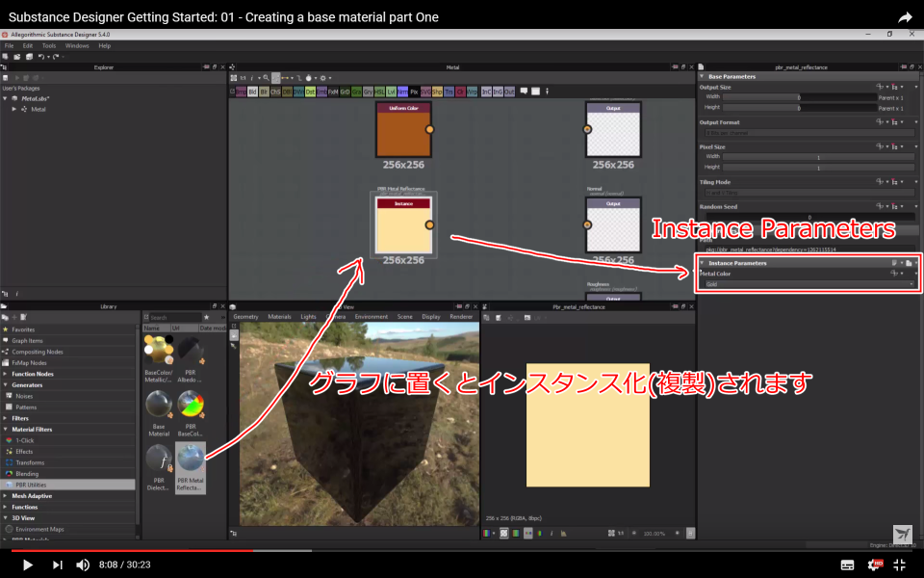This screenshot has height=578, width=924.
Task: Add an HSL node from toolbar
Action: (x=379, y=92)
